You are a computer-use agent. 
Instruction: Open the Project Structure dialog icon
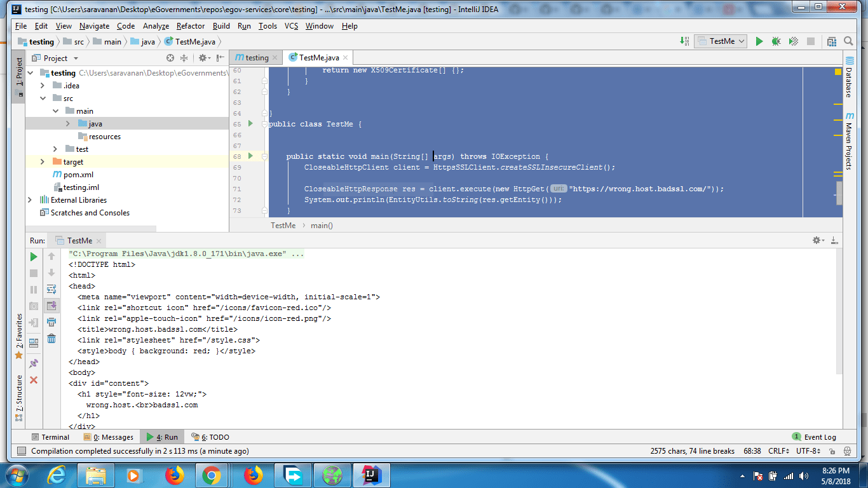832,41
